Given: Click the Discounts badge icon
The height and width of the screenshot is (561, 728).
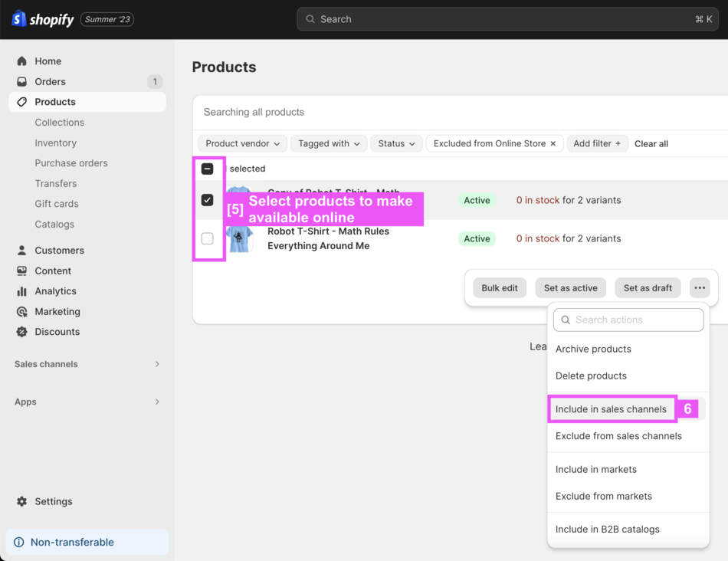Looking at the screenshot, I should [21, 332].
